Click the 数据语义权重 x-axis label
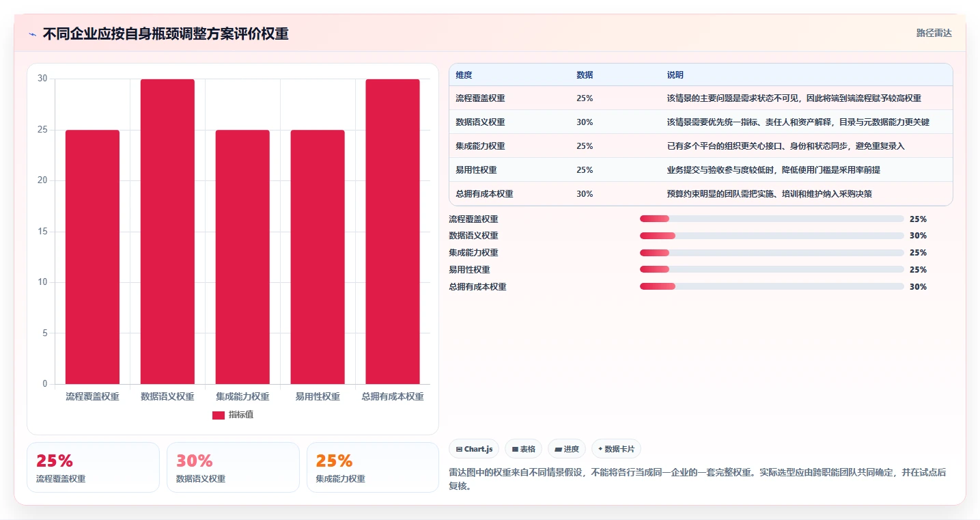 pos(167,397)
